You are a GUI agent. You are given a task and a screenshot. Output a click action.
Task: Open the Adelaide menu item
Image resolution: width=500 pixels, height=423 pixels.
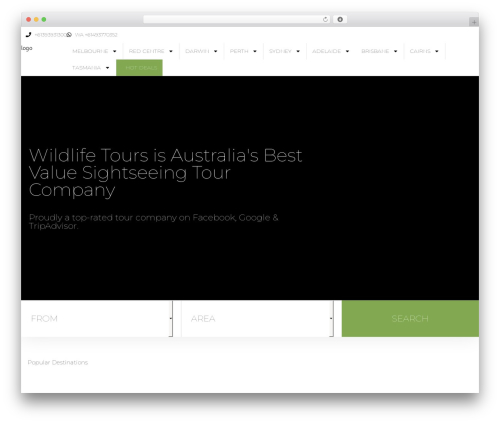tap(327, 51)
